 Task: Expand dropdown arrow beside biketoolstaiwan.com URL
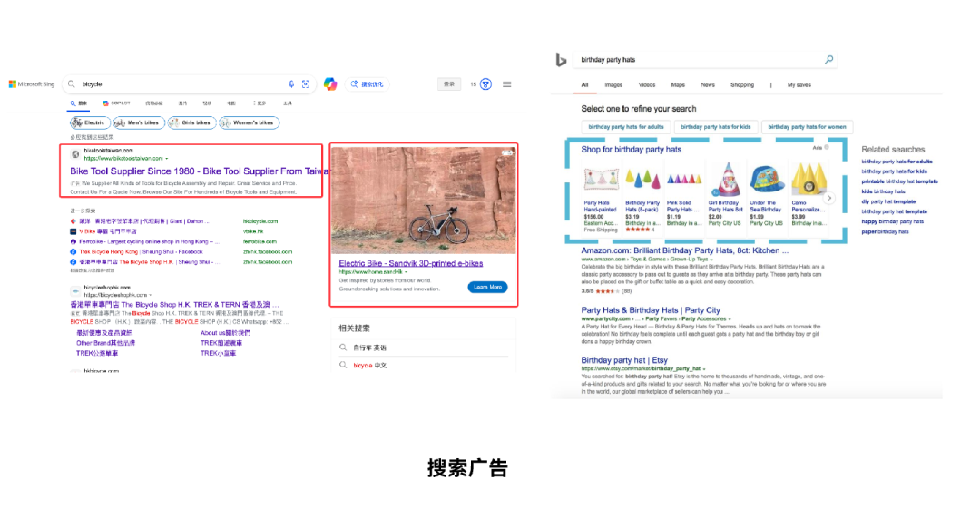coord(166,158)
